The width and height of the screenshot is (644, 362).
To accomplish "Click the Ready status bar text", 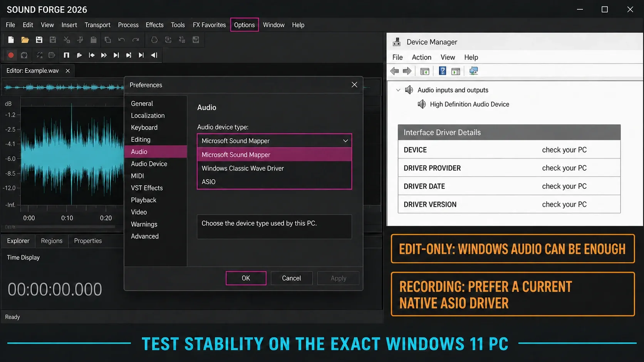I will click(x=12, y=317).
